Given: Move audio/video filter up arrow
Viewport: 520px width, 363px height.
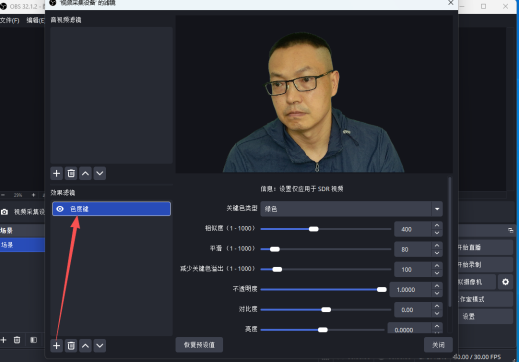Looking at the screenshot, I should coord(85,173).
